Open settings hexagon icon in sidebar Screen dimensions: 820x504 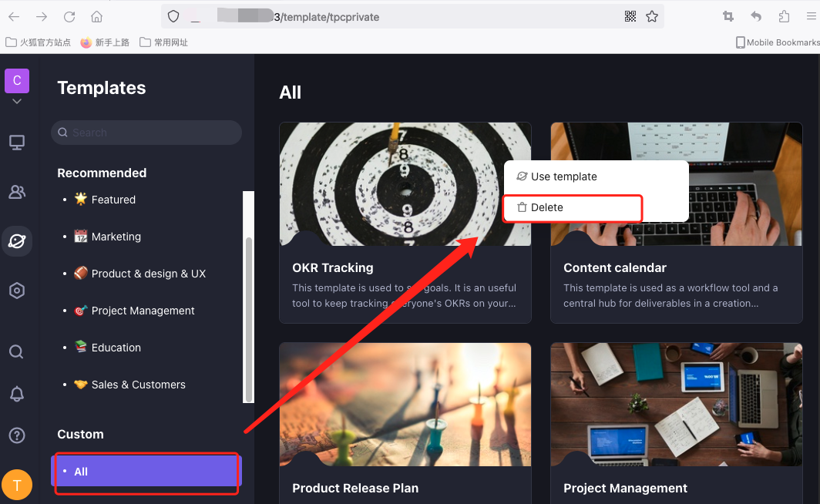(17, 291)
